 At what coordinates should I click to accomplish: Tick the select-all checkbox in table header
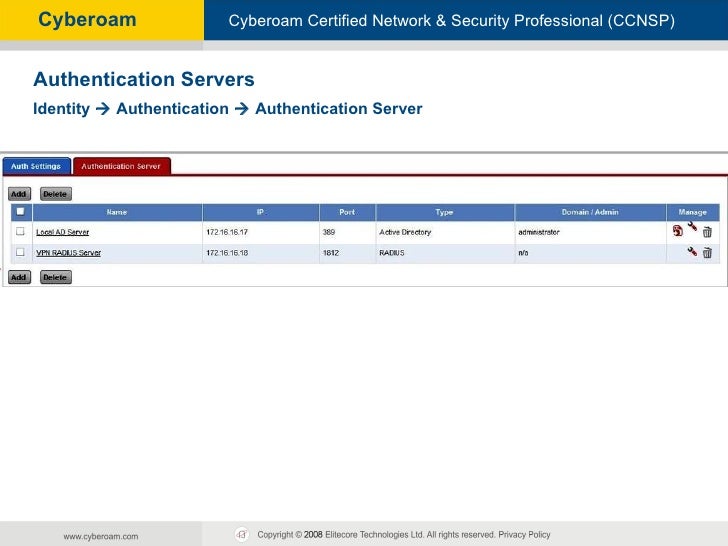(20, 212)
